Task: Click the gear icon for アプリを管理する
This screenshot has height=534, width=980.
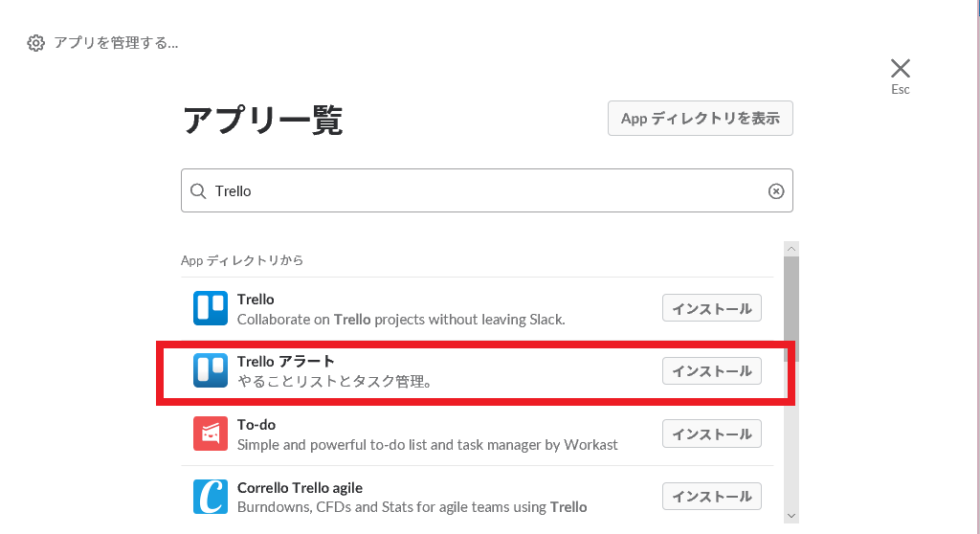Action: (x=36, y=43)
